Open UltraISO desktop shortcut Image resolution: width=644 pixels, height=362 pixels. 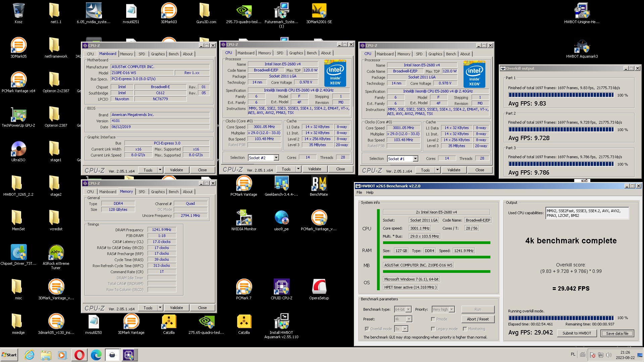click(18, 151)
